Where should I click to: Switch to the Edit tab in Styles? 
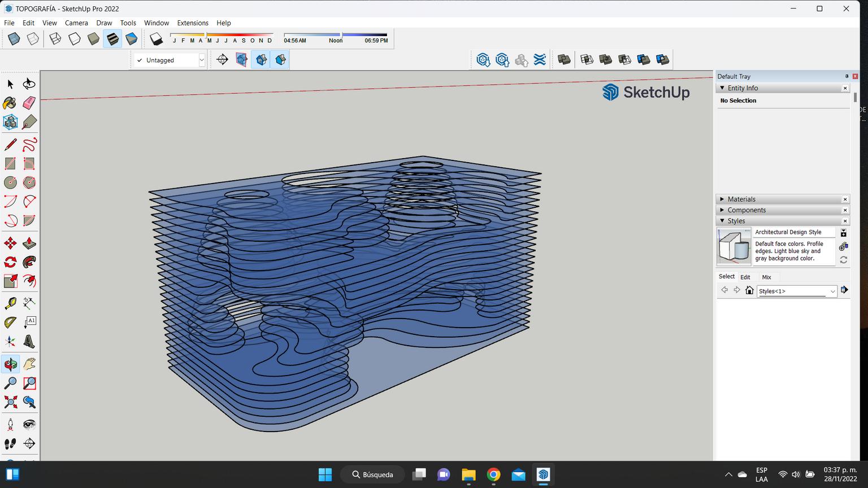click(745, 277)
